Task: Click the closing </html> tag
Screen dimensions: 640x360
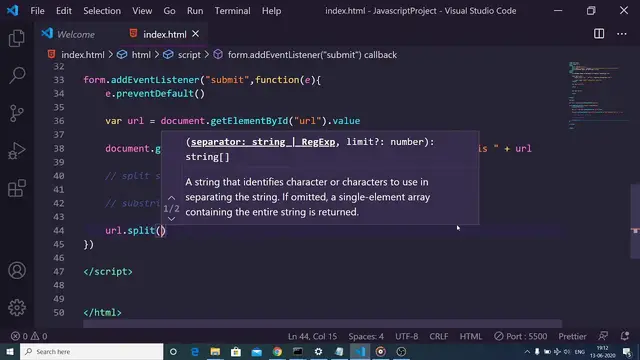Action: (102, 313)
